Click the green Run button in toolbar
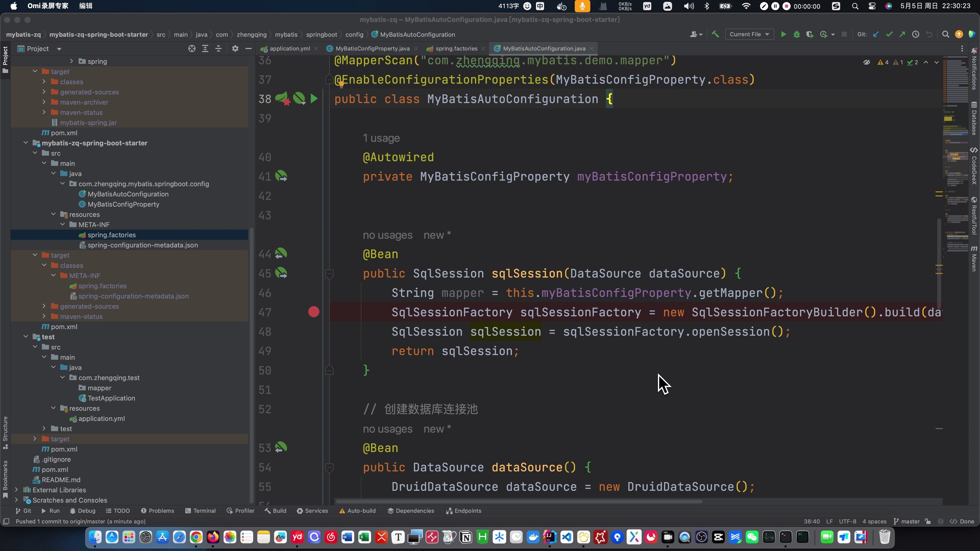This screenshot has width=980, height=551. tap(783, 34)
